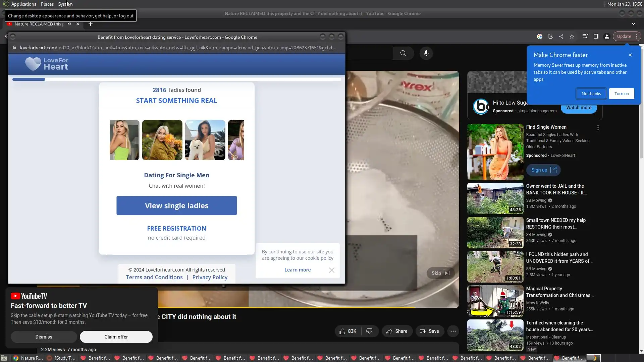Mute the Nature RECLAIMED tab audio

coord(69,24)
